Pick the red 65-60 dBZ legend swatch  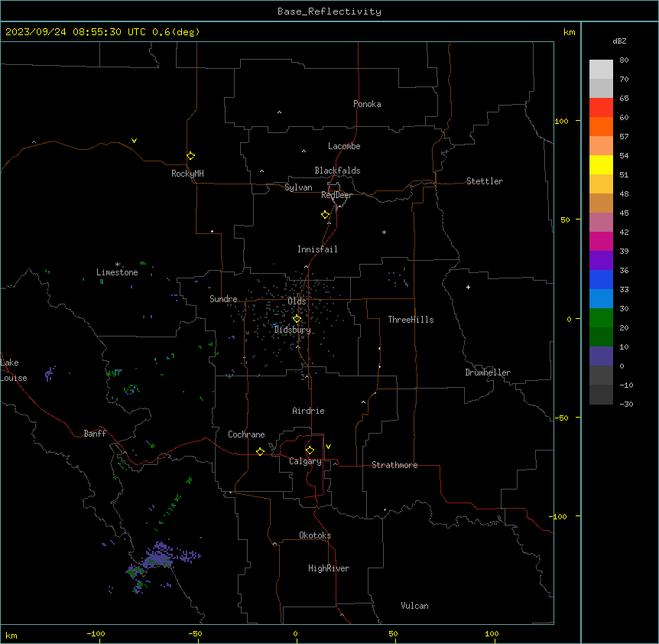(601, 108)
